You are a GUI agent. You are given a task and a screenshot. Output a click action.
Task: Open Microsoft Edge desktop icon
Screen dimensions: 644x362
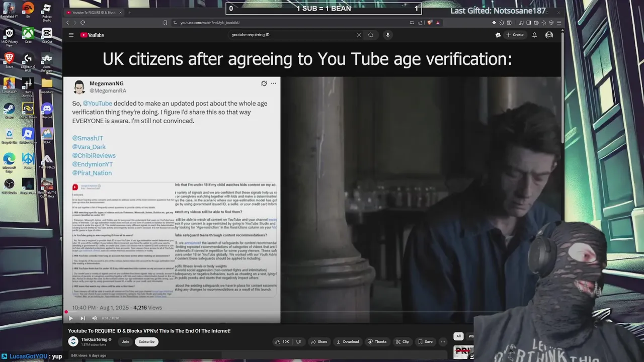click(9, 163)
